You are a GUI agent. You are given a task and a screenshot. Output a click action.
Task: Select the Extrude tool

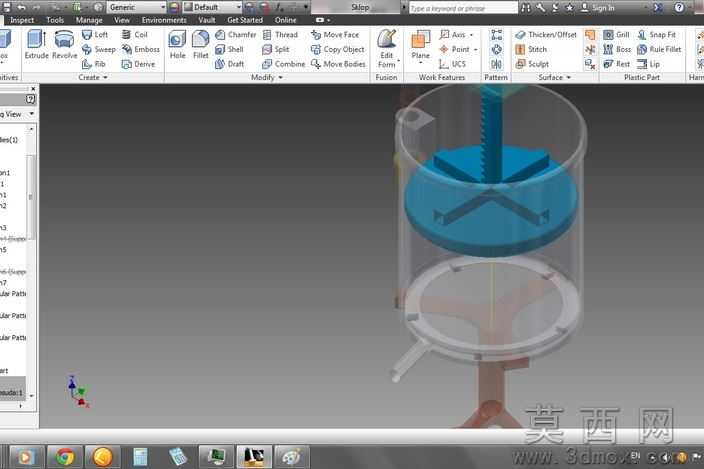pyautogui.click(x=36, y=44)
